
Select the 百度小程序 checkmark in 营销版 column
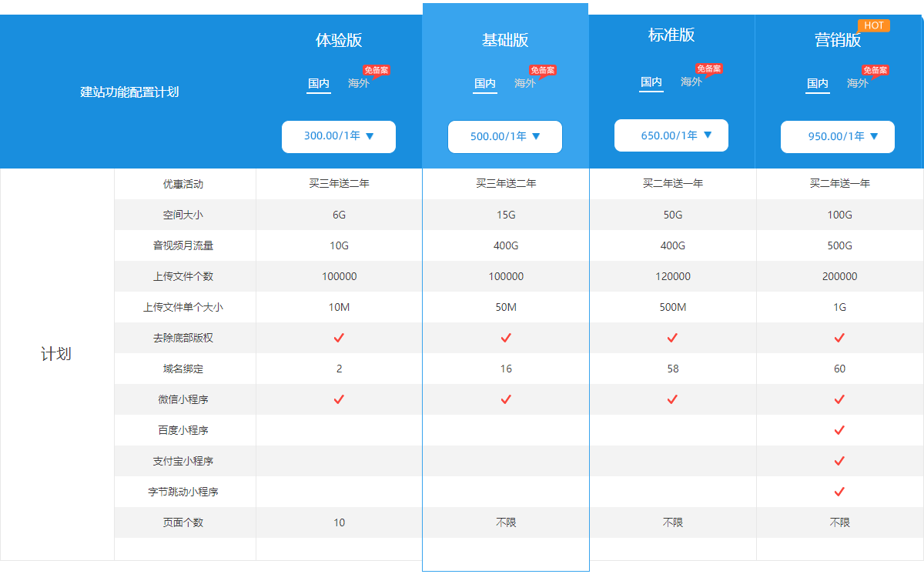pyautogui.click(x=839, y=430)
